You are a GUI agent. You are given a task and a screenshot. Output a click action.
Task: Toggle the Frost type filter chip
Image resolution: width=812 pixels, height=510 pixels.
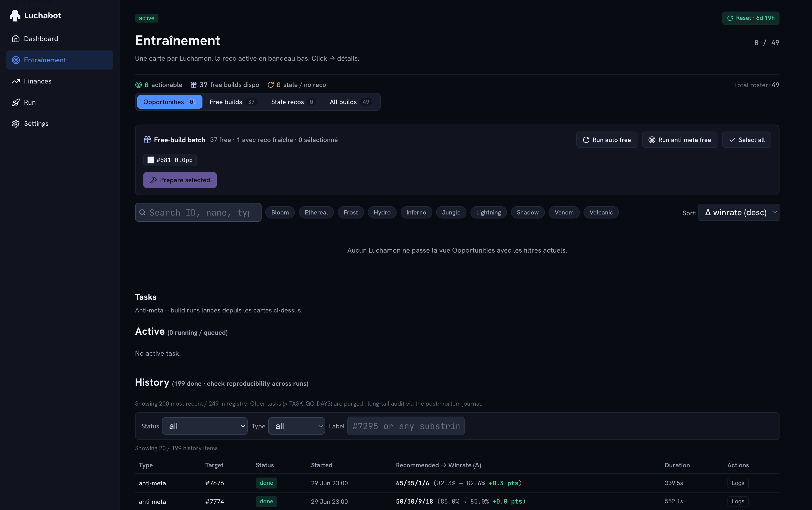[351, 212]
